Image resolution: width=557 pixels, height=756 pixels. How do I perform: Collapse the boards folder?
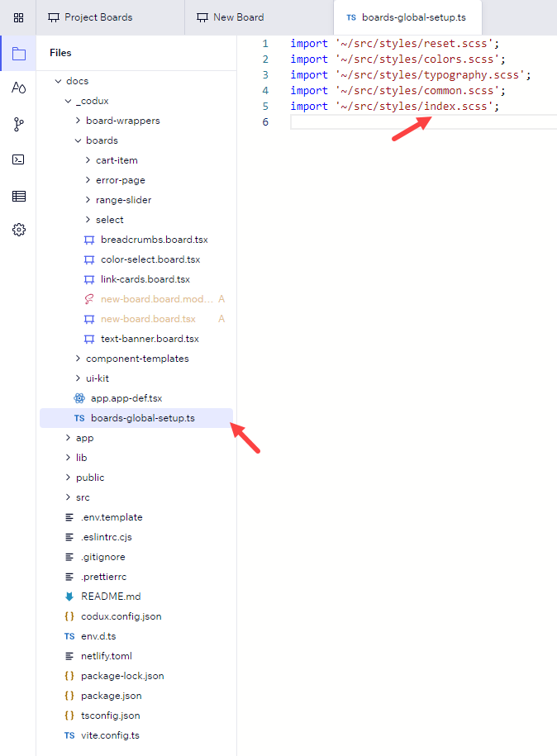(78, 140)
